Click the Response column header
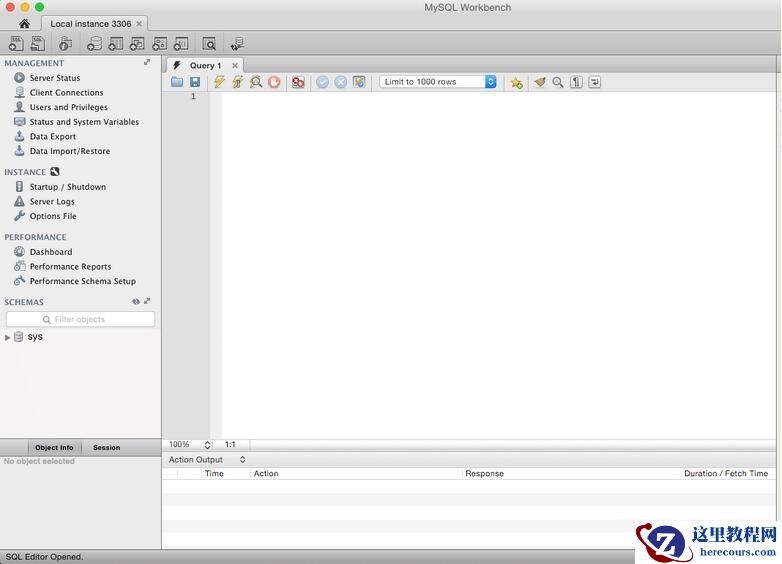 484,473
